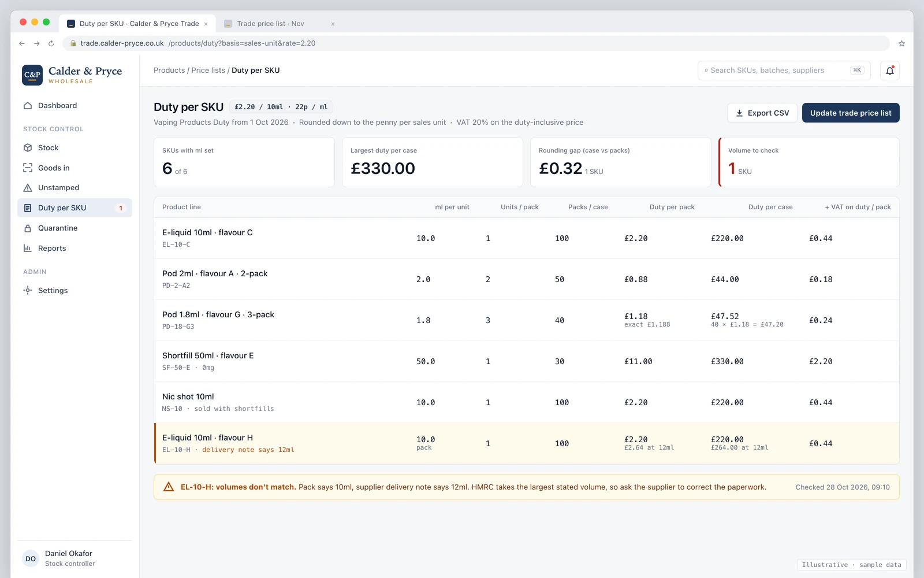Click the £2.20 / 10ml rate badge
This screenshot has height=578, width=924.
click(x=281, y=107)
